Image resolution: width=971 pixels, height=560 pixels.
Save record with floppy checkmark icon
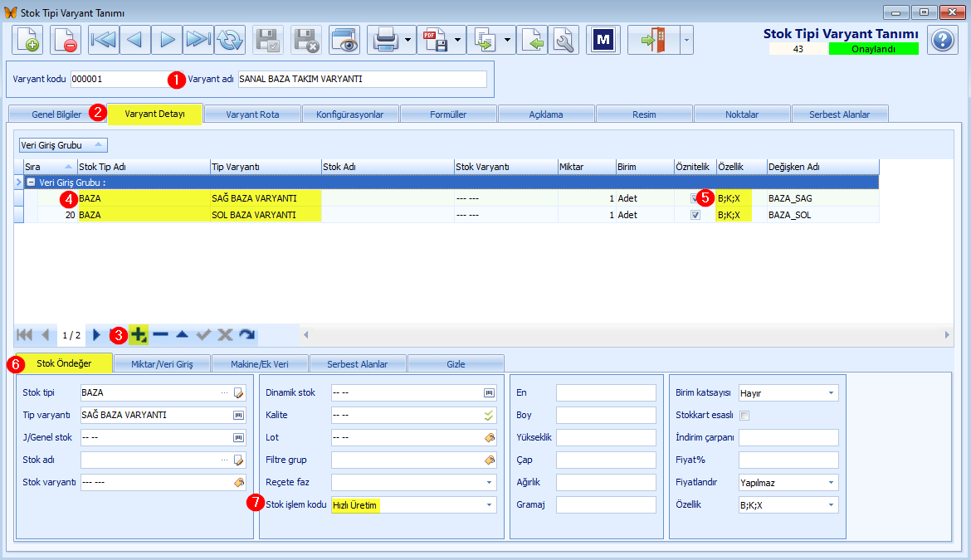[267, 40]
